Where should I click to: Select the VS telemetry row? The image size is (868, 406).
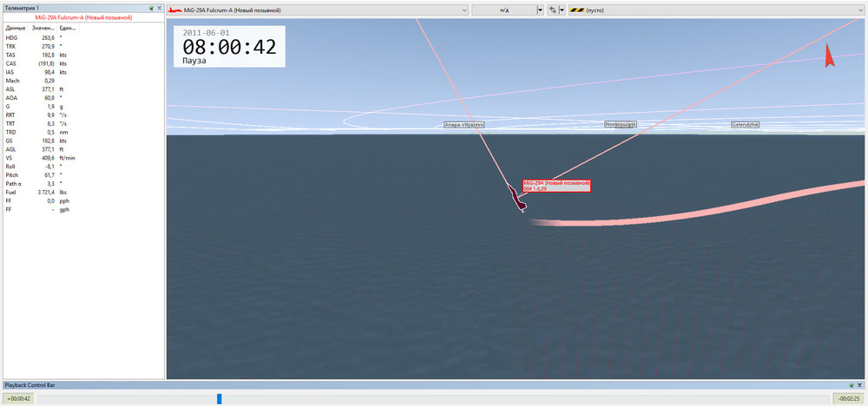(83, 158)
